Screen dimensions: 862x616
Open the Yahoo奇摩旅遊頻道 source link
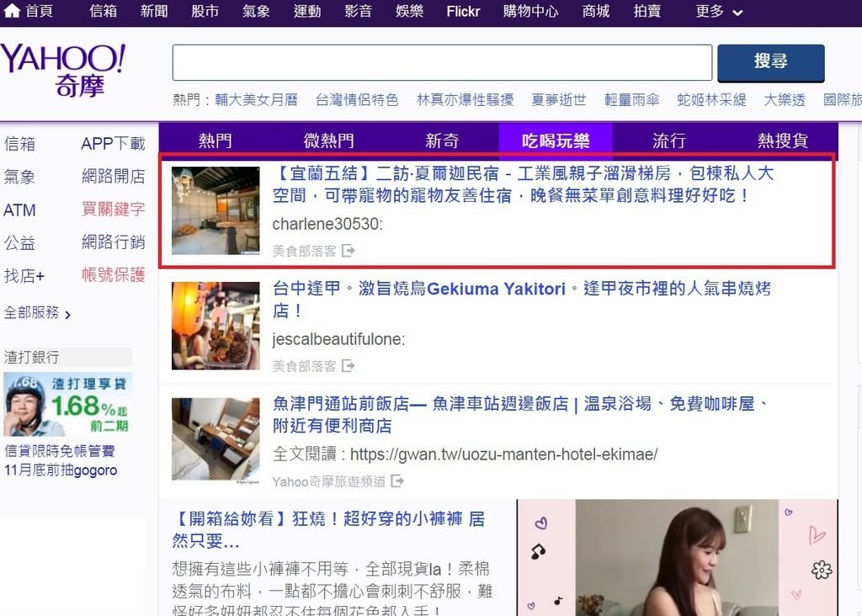coord(329,481)
